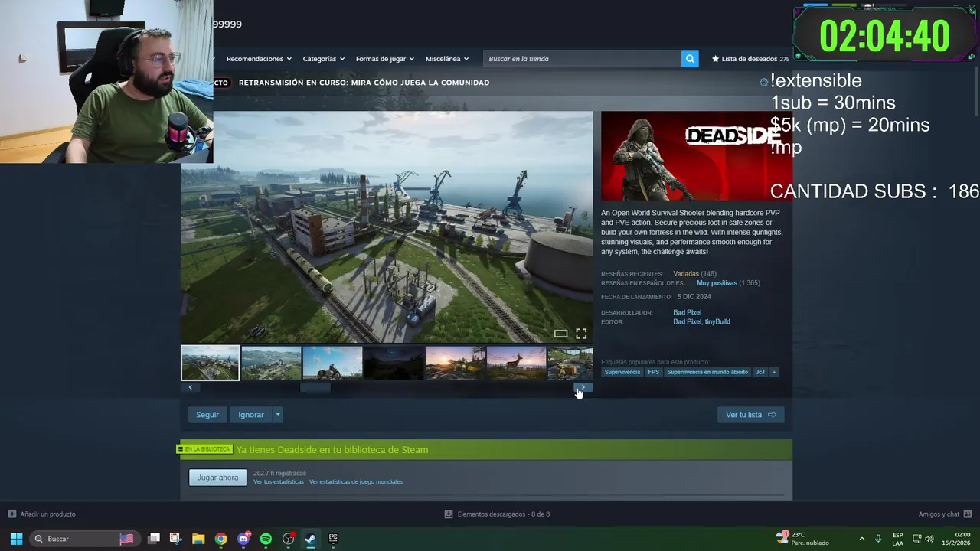
Task: Select the Supervivencia en mundo abierto tag
Action: click(x=707, y=372)
